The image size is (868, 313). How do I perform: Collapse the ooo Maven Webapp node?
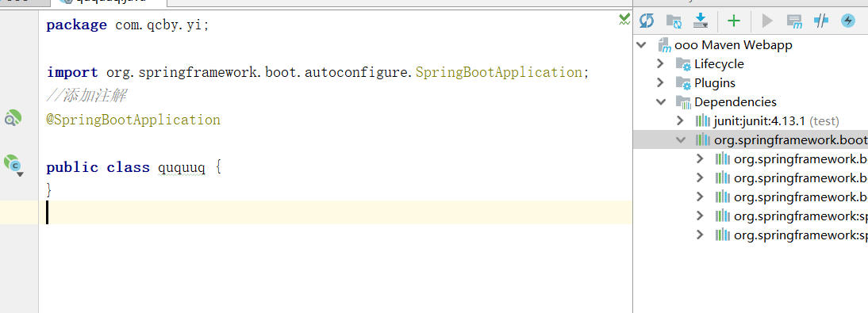pos(642,45)
